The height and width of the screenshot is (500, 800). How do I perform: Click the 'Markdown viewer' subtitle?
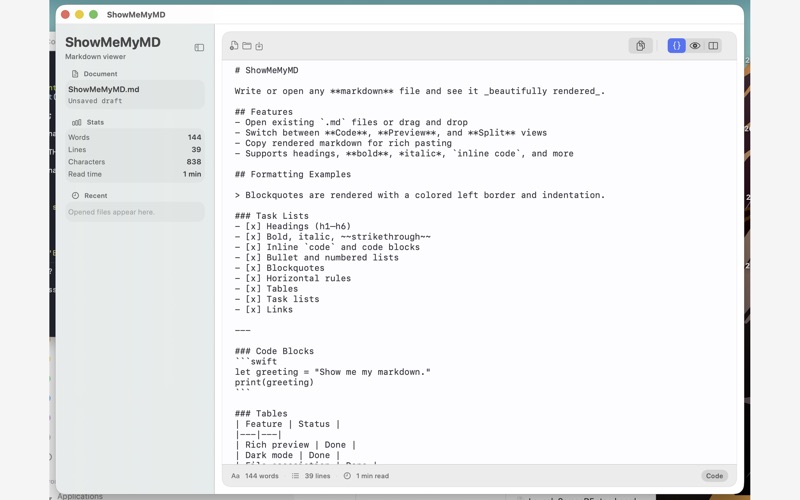(x=95, y=57)
